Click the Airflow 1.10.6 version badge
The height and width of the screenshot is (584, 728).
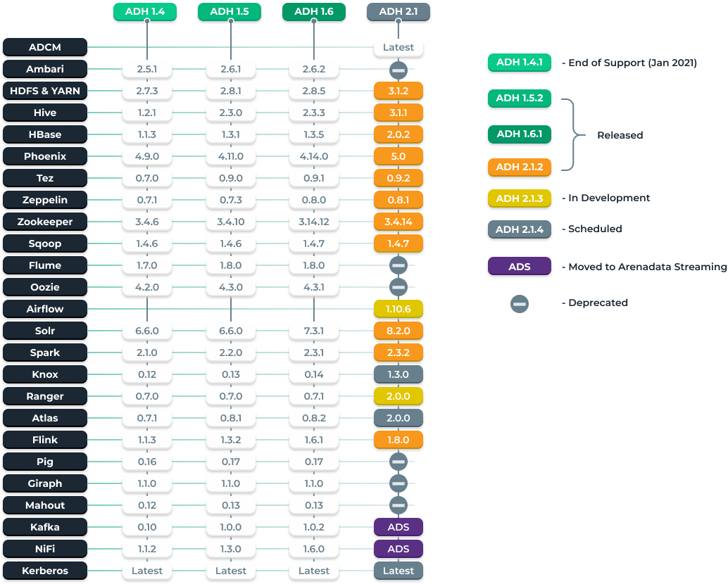[x=398, y=309]
